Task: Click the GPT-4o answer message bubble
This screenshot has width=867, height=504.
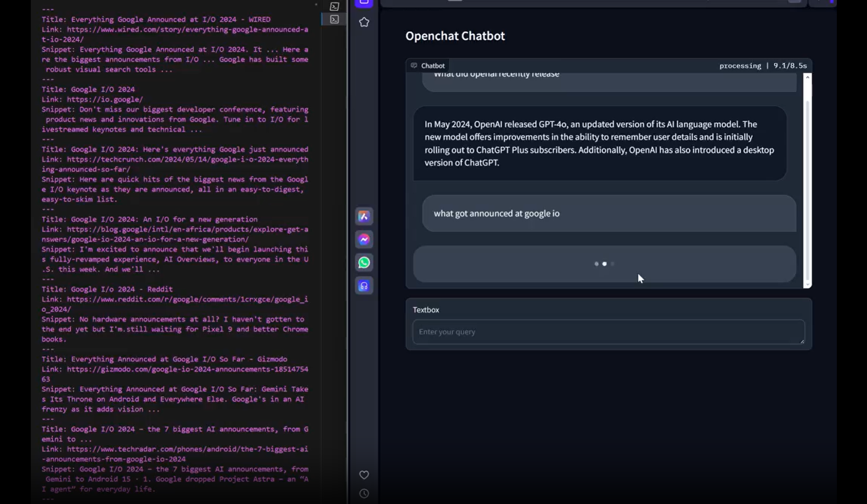Action: click(600, 144)
